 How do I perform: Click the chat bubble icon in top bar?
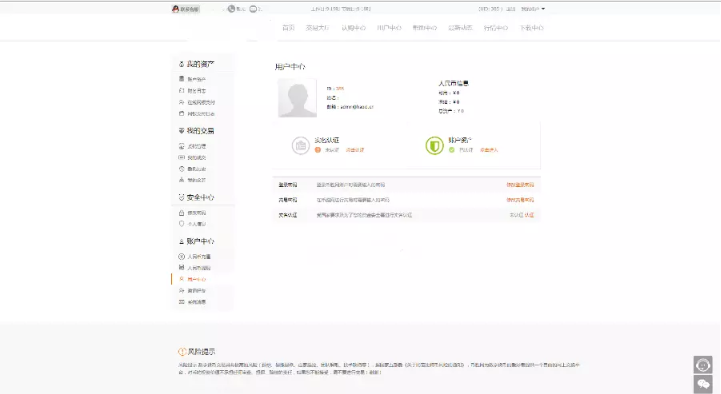(x=253, y=9)
